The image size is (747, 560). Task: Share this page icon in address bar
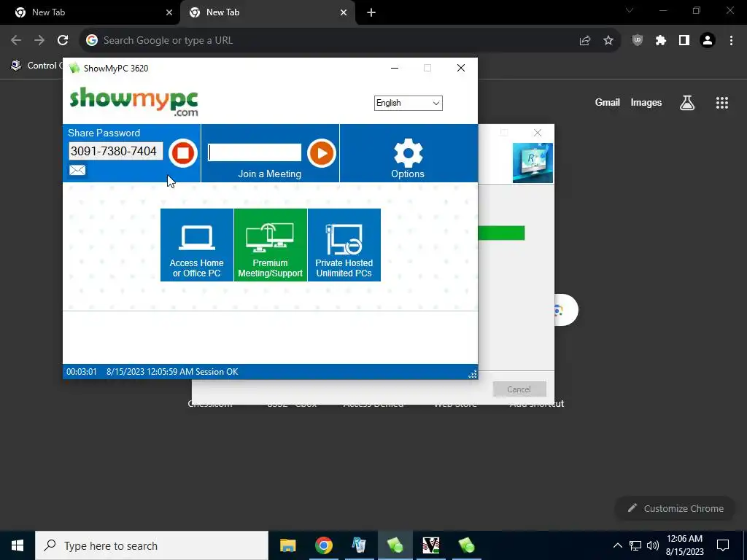585,41
